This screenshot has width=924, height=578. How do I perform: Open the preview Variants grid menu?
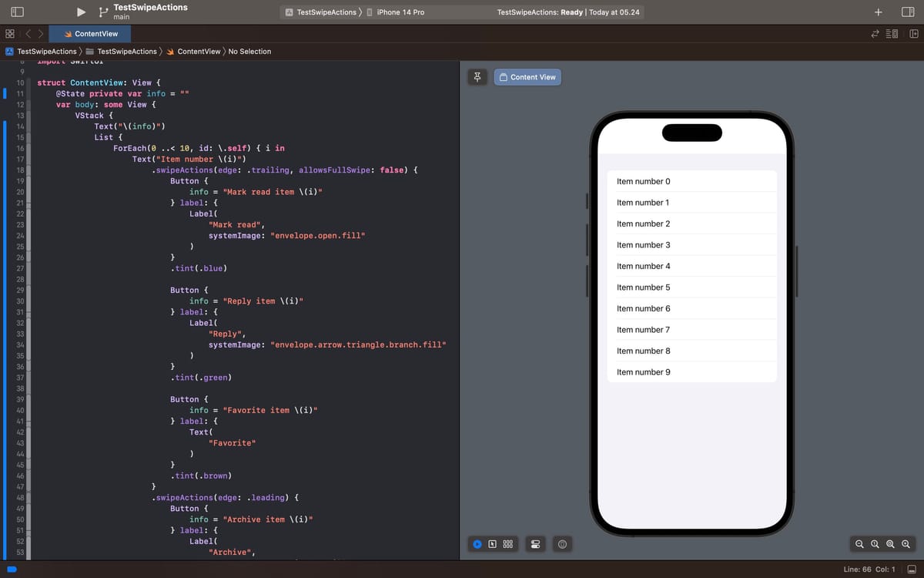tap(508, 544)
